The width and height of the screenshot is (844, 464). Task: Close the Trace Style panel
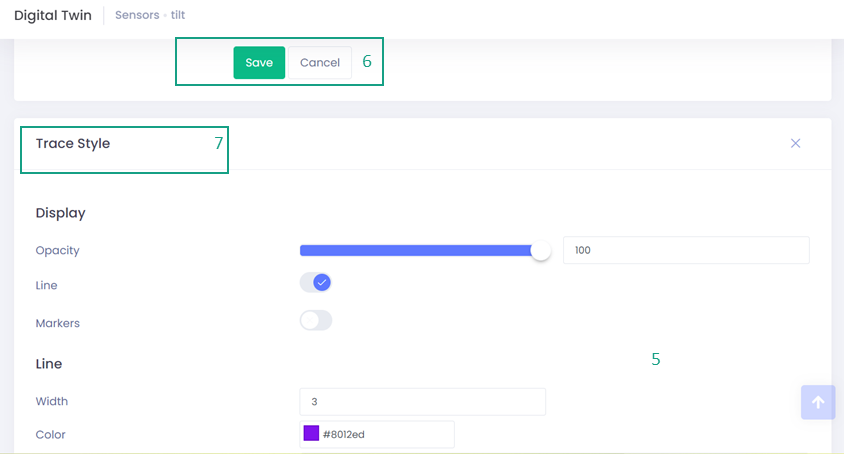pyautogui.click(x=795, y=143)
